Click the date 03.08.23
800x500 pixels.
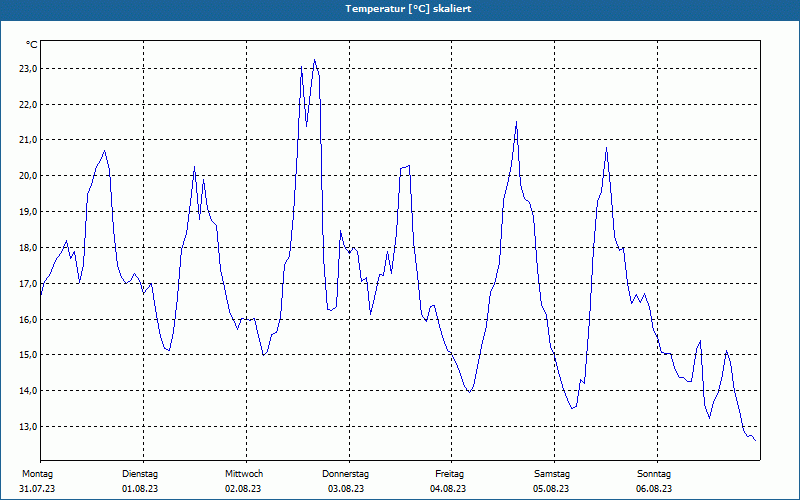click(x=346, y=489)
